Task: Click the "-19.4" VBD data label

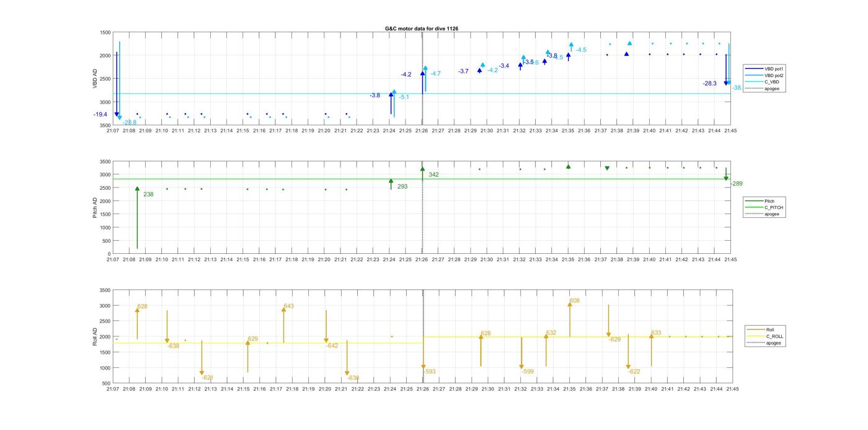Action: click(x=100, y=115)
